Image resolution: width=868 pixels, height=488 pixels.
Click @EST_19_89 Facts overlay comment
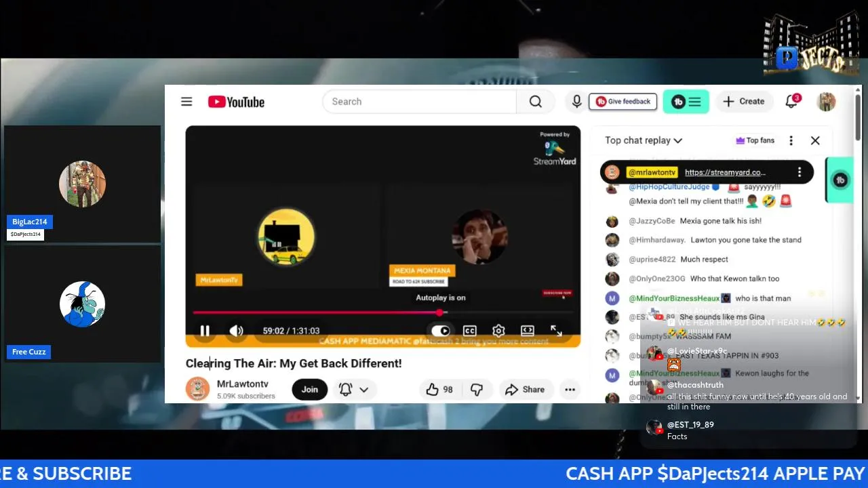679,430
